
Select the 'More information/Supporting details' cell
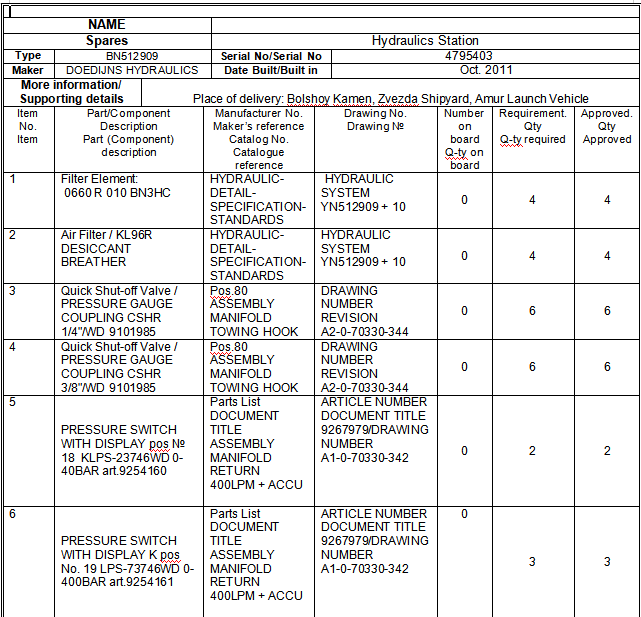tap(72, 92)
